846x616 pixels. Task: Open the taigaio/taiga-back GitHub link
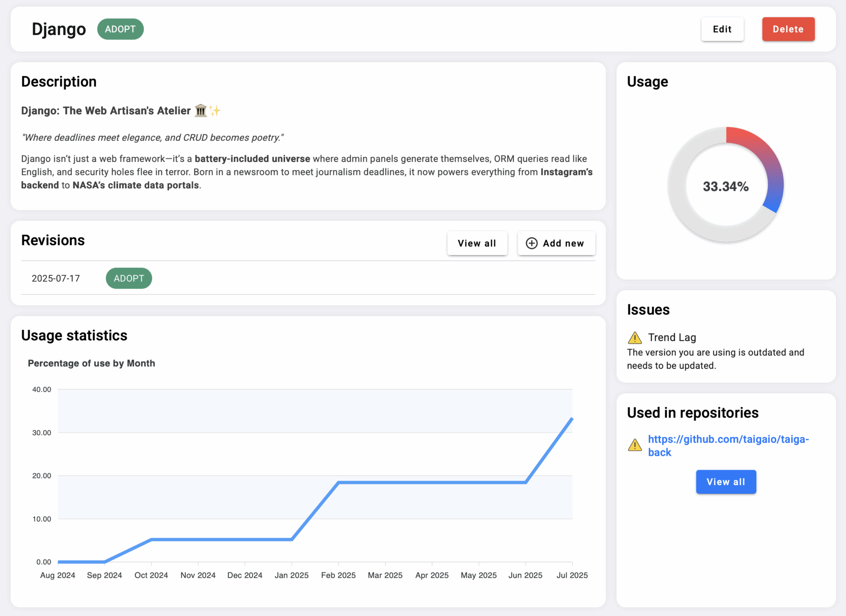coord(728,445)
